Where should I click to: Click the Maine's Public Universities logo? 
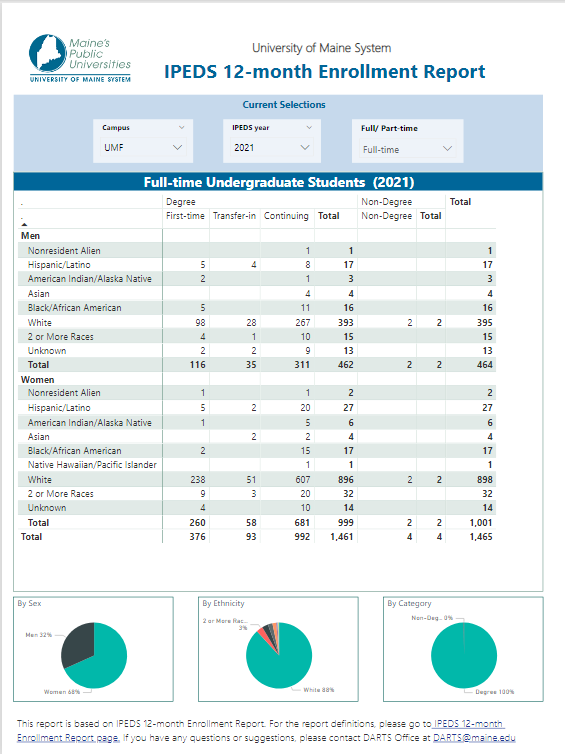click(80, 58)
